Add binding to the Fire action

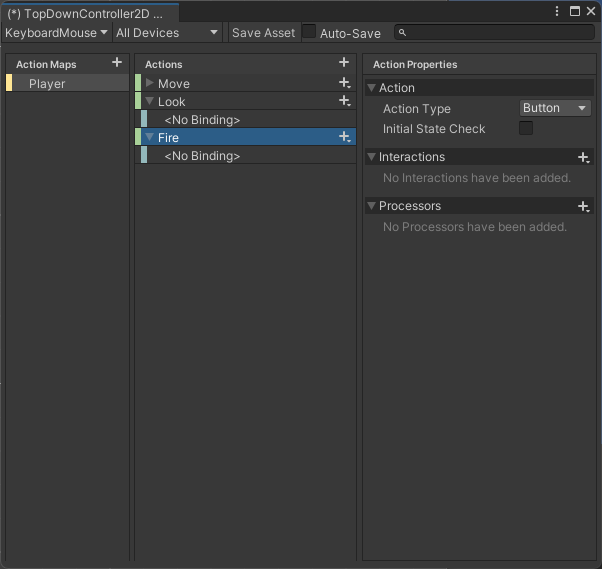point(345,137)
